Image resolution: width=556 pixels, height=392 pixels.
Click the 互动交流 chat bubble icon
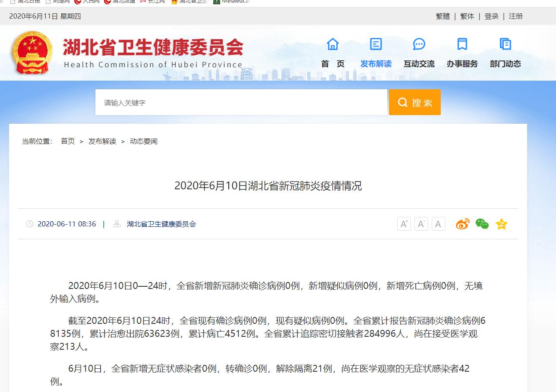(x=419, y=44)
